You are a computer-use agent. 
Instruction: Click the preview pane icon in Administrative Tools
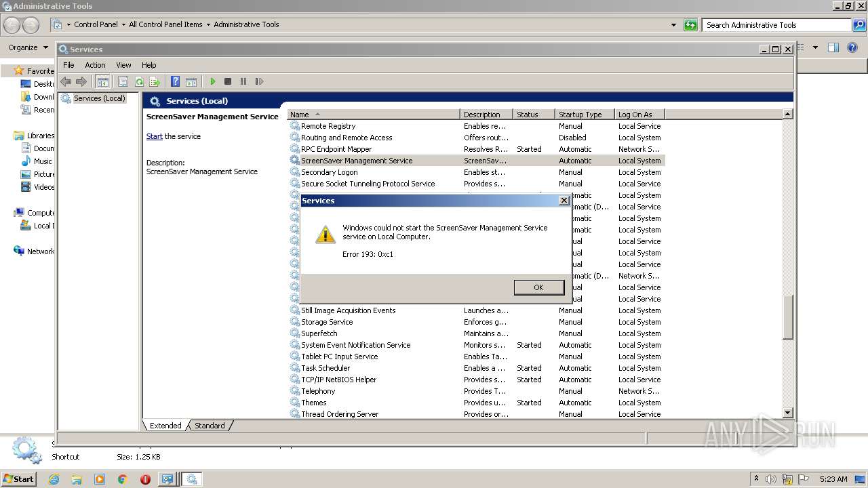point(833,47)
